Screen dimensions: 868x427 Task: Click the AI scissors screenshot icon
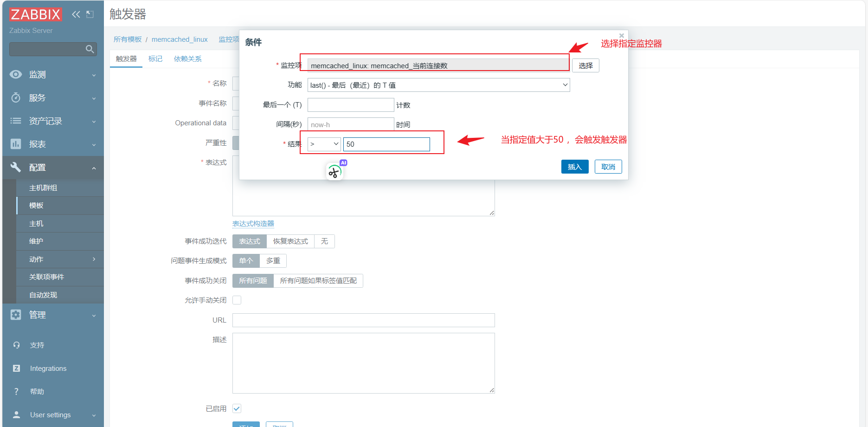point(335,172)
